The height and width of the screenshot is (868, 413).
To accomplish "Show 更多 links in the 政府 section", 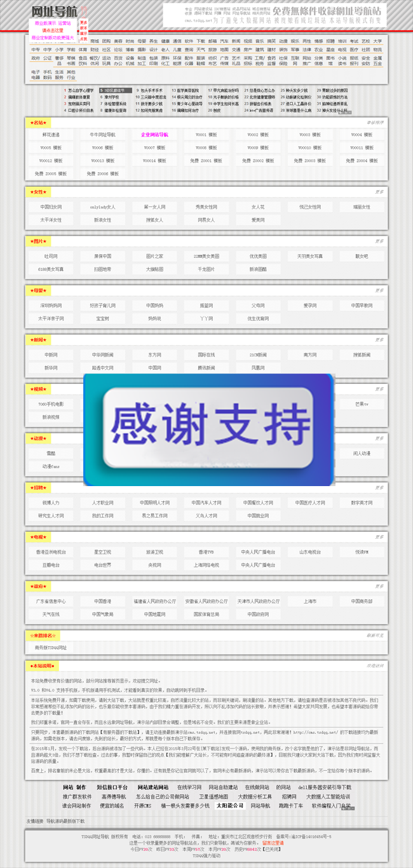I will pos(379,587).
